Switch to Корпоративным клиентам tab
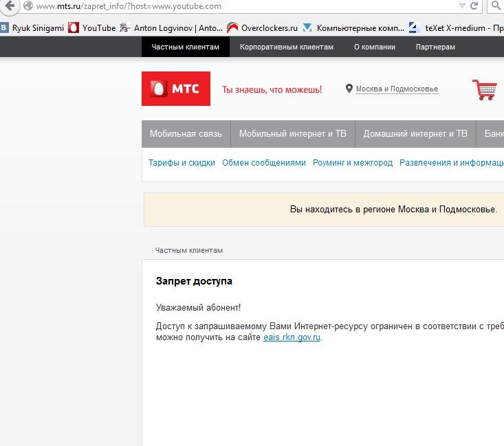Image resolution: width=504 pixels, height=446 pixels. (x=287, y=47)
